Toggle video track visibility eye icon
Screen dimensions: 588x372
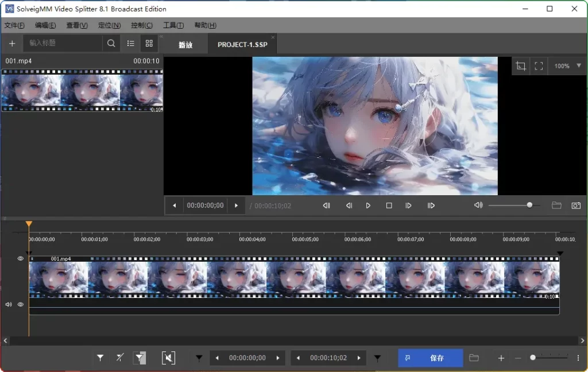click(x=21, y=258)
